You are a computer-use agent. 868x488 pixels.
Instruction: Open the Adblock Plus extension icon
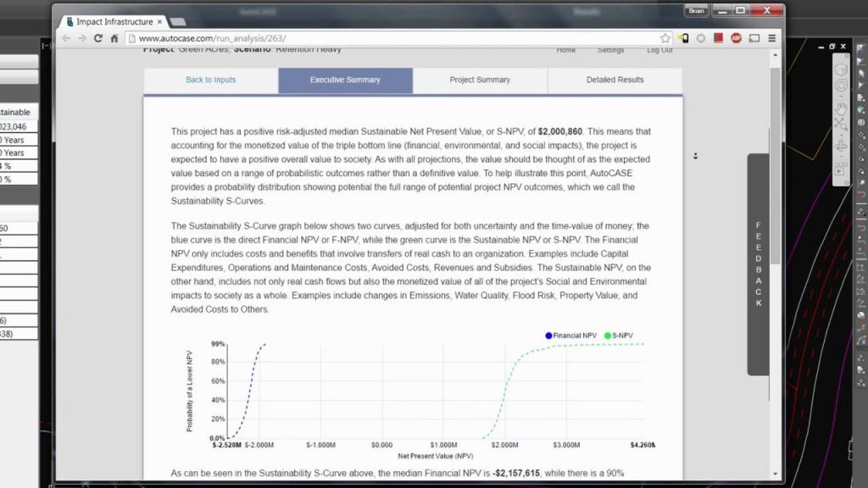[x=736, y=38]
